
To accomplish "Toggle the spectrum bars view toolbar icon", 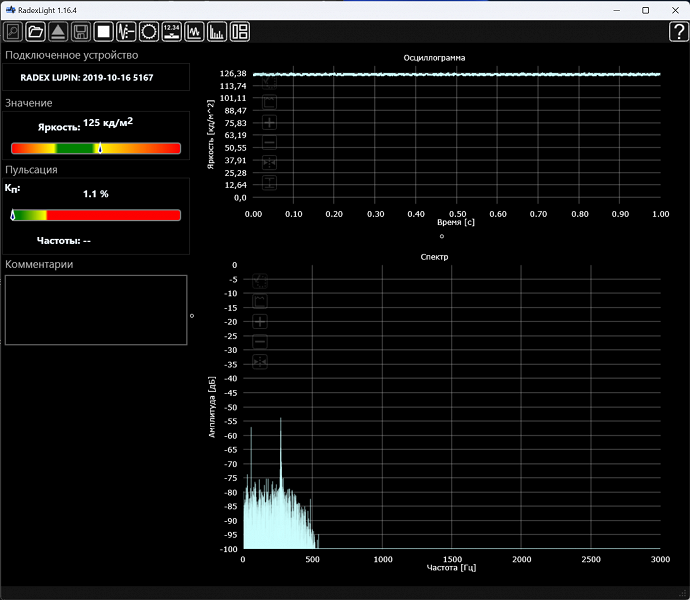I will coord(217,31).
